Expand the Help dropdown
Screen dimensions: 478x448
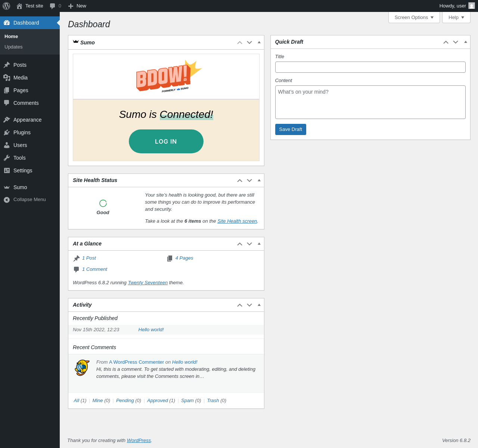pyautogui.click(x=456, y=18)
